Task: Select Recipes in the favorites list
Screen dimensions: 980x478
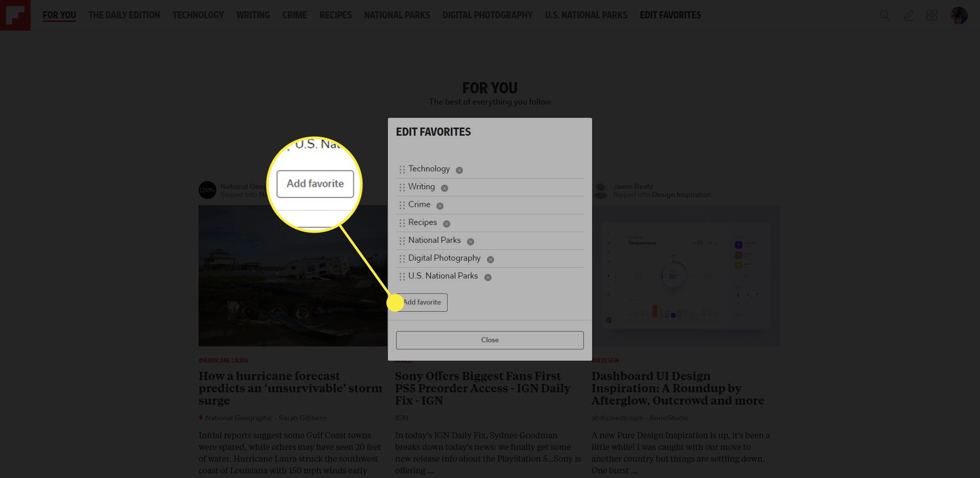Action: [423, 222]
